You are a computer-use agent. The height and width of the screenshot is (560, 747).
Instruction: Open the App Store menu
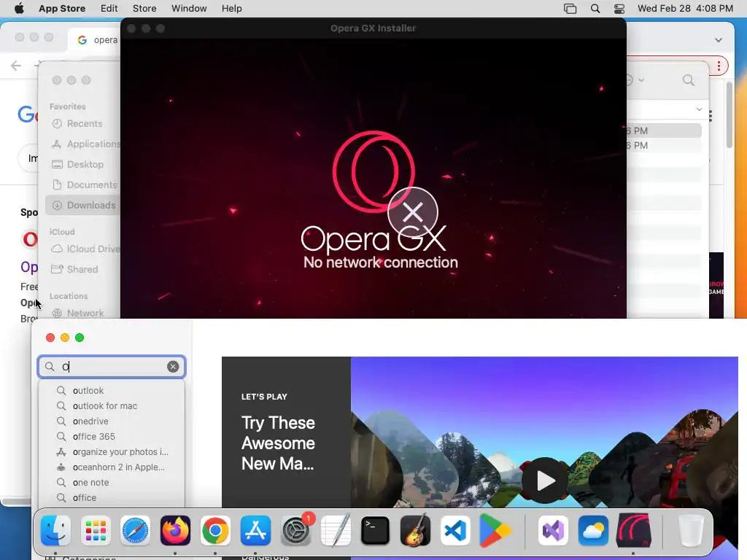point(62,9)
